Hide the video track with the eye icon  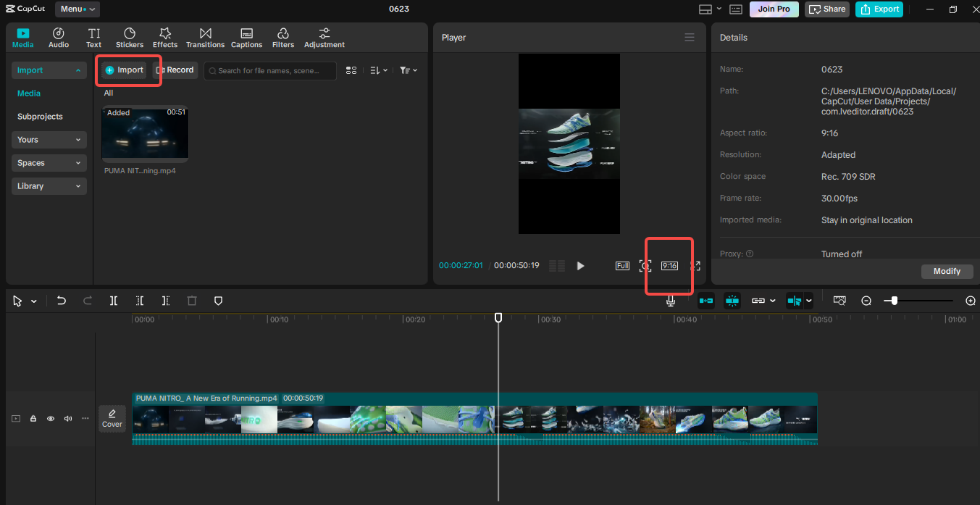pyautogui.click(x=50, y=418)
